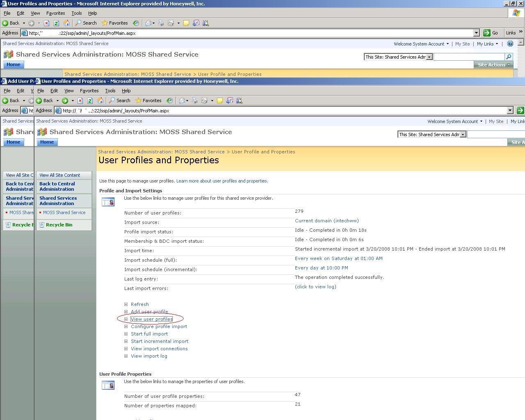525x420 pixels.
Task: Click Home toolbar icon in top background window
Action: pyautogui.click(x=66, y=23)
